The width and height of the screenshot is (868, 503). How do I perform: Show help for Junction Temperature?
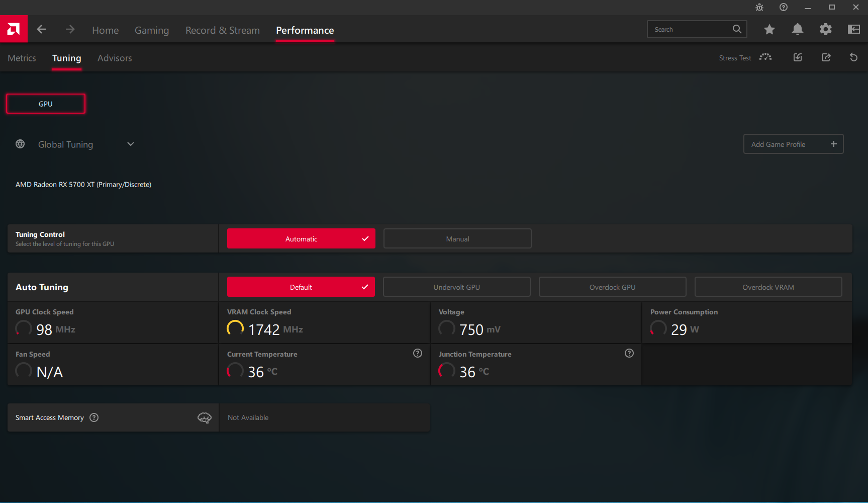coord(629,353)
